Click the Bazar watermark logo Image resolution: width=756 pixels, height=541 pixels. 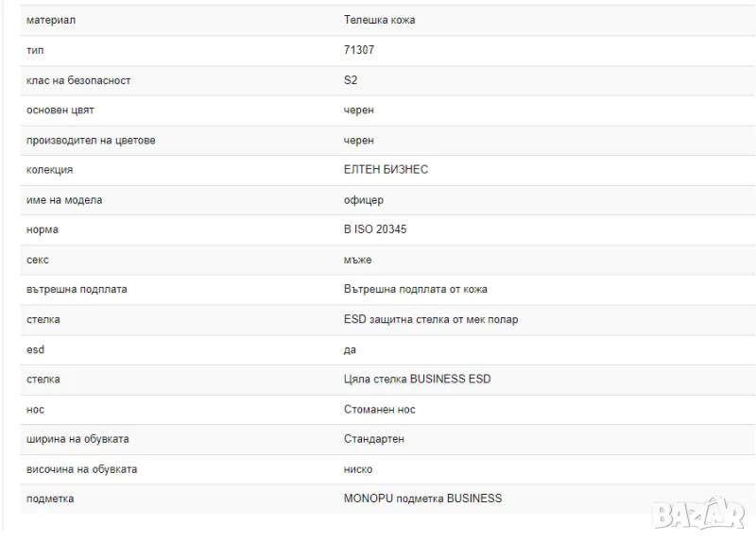point(702,514)
